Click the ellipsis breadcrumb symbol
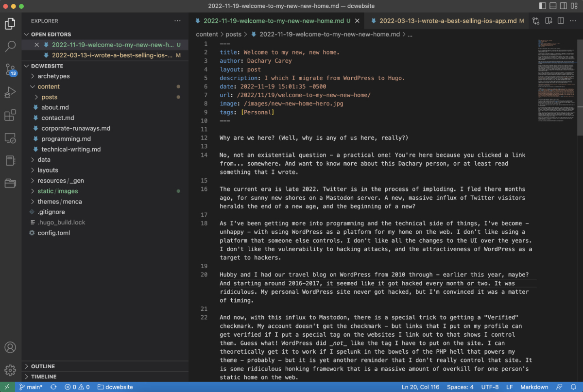The image size is (583, 392). pos(410,34)
